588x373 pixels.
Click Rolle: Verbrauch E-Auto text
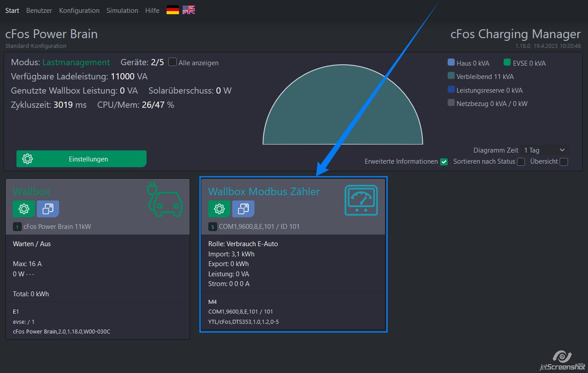coord(243,244)
